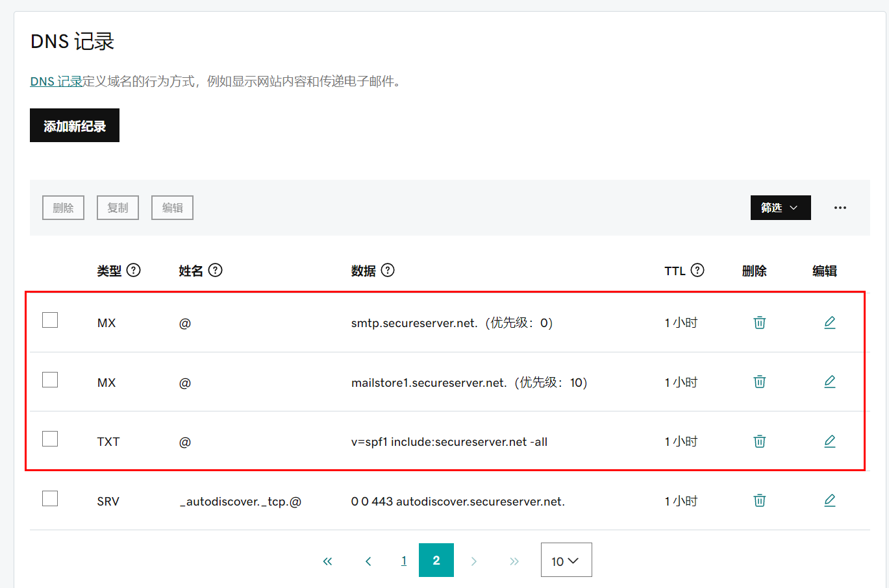Screen dimensions: 889x588
Task: Select current page 2 in pagination
Action: (436, 560)
